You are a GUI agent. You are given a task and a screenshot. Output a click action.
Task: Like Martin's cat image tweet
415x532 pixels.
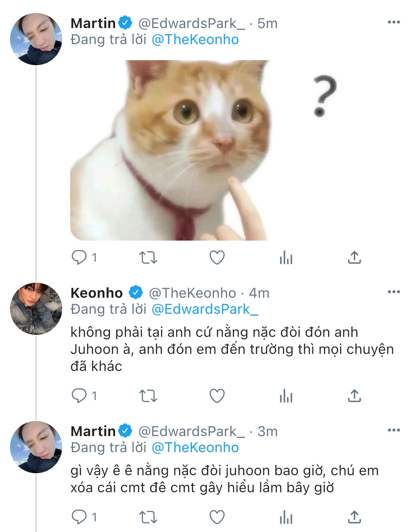tap(217, 258)
